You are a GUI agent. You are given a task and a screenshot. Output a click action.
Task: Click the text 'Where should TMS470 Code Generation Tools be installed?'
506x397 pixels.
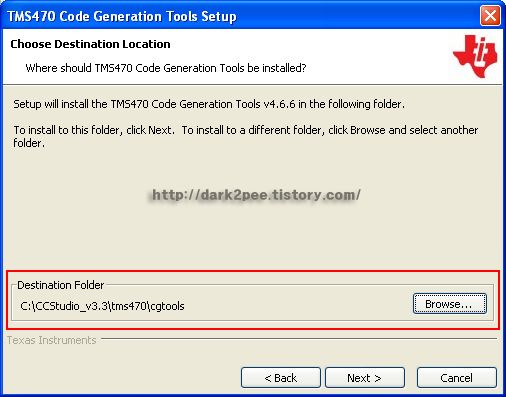[x=166, y=68]
